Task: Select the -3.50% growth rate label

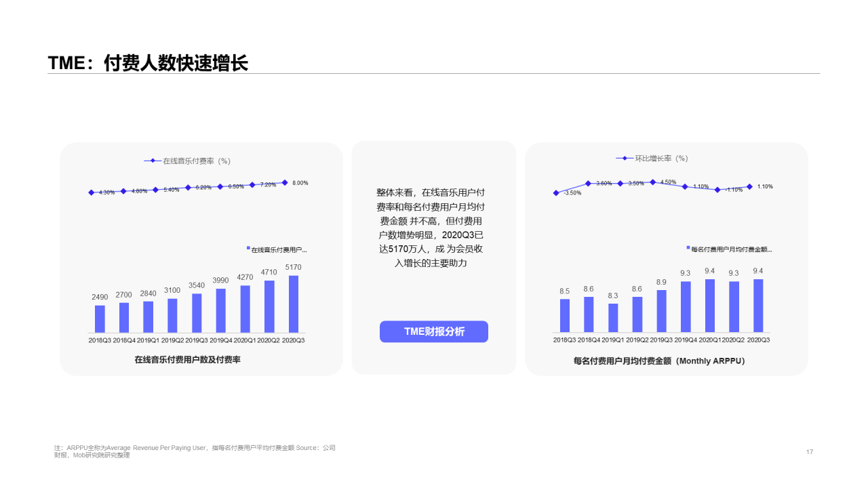Action: [x=572, y=192]
